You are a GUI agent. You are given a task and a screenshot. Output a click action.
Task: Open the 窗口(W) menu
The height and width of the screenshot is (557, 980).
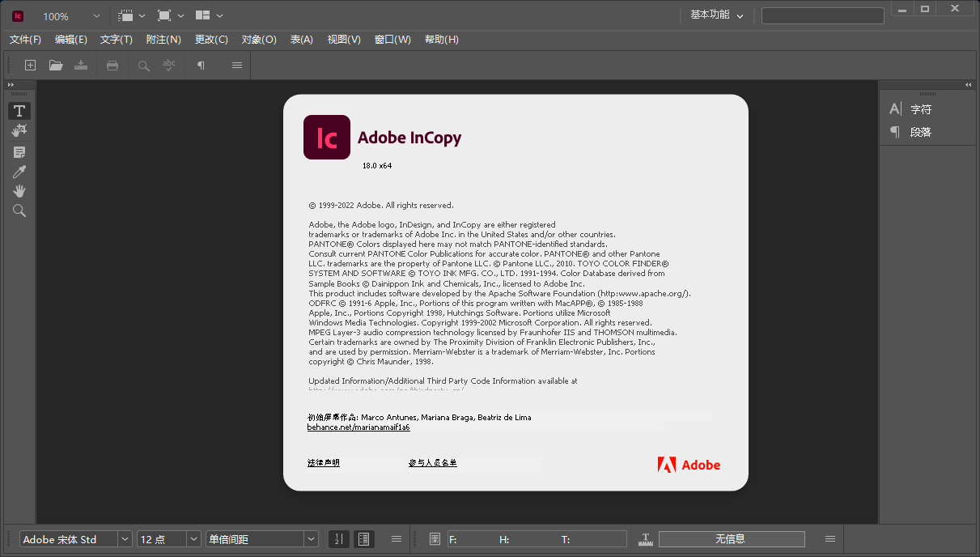click(392, 40)
